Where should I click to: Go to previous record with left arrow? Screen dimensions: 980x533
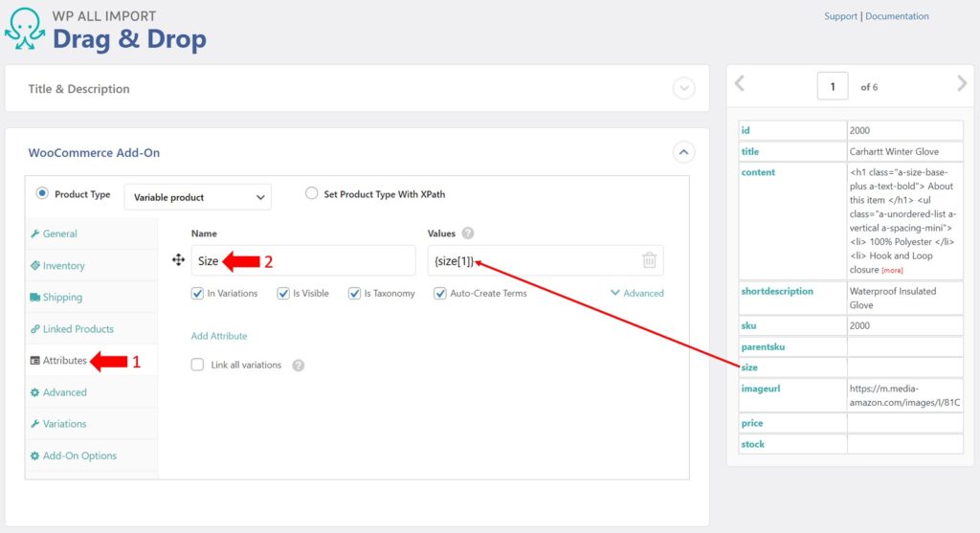pos(740,84)
